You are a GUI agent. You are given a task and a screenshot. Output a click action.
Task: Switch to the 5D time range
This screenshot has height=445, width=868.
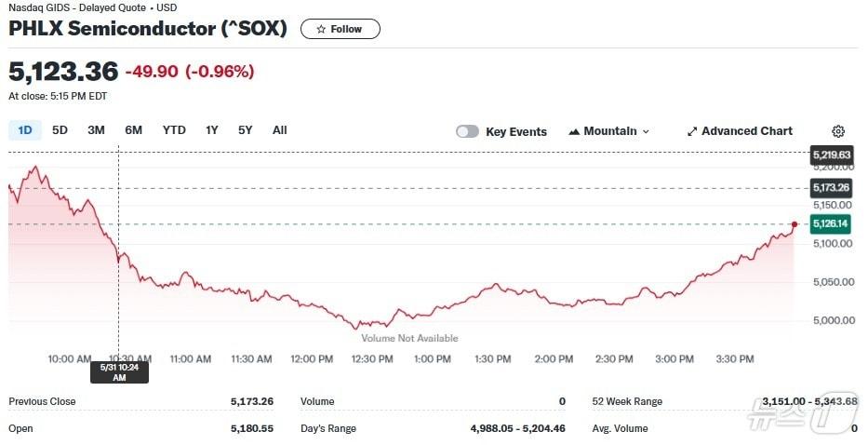tap(60, 130)
